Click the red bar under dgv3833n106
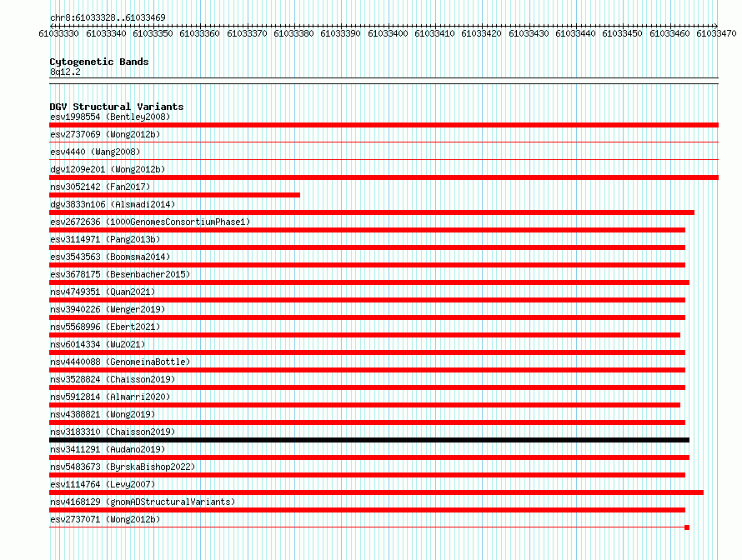This screenshot has height=560, width=742. click(372, 212)
